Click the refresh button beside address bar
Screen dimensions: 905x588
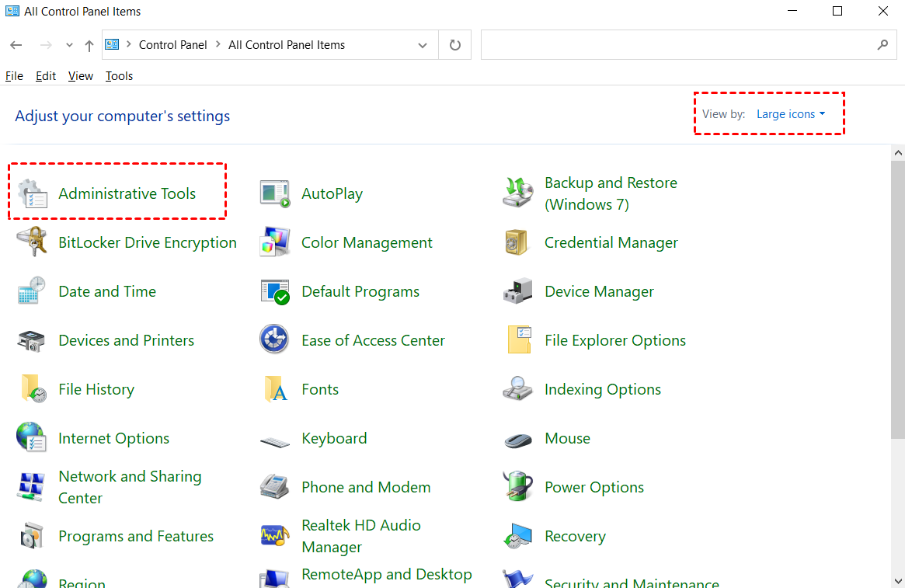pyautogui.click(x=455, y=46)
